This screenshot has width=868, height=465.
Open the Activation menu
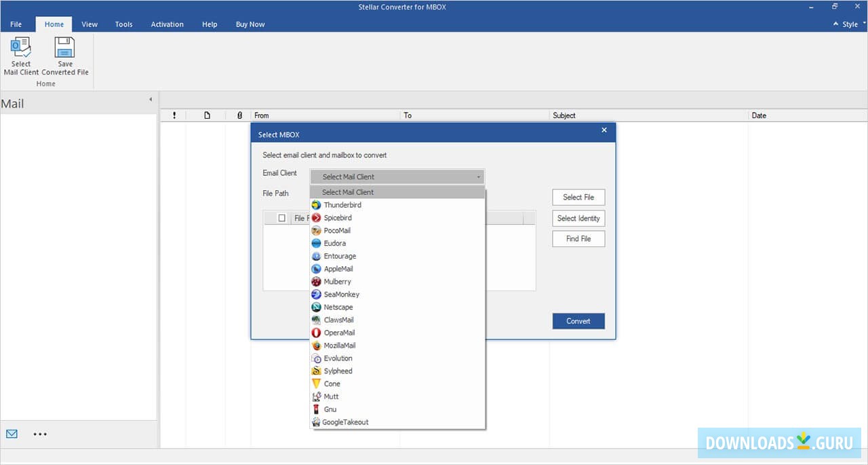tap(167, 24)
